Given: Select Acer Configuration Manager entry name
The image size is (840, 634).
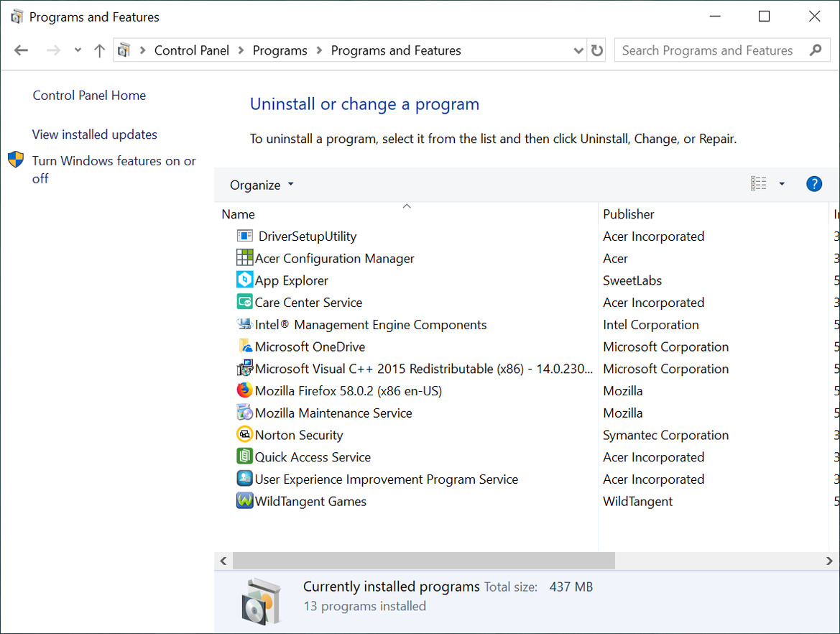Looking at the screenshot, I should point(335,258).
